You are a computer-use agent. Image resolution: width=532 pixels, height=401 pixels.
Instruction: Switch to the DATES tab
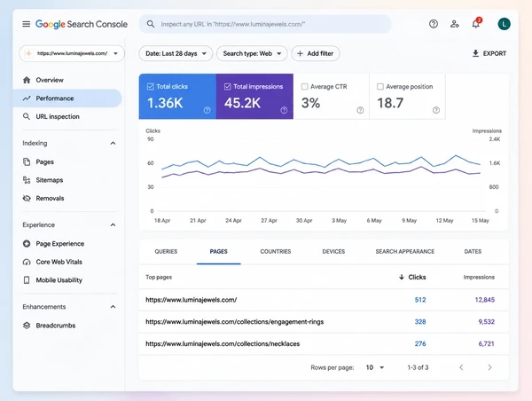click(473, 252)
